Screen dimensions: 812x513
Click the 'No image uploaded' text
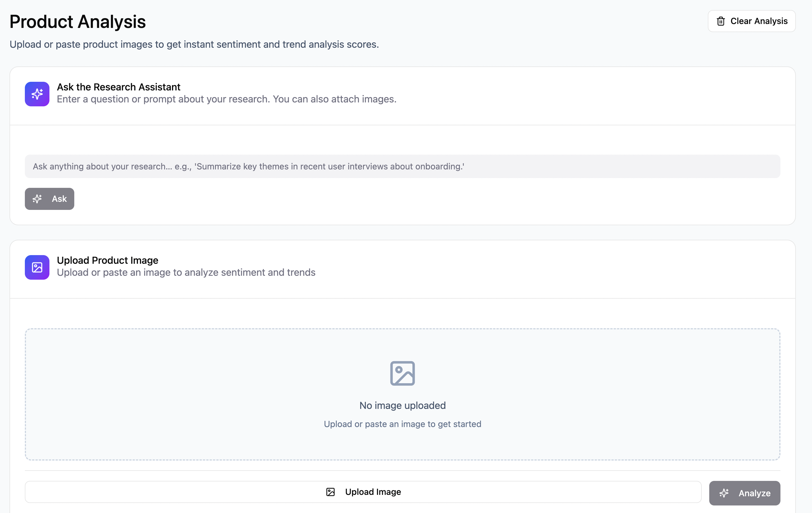click(x=402, y=406)
